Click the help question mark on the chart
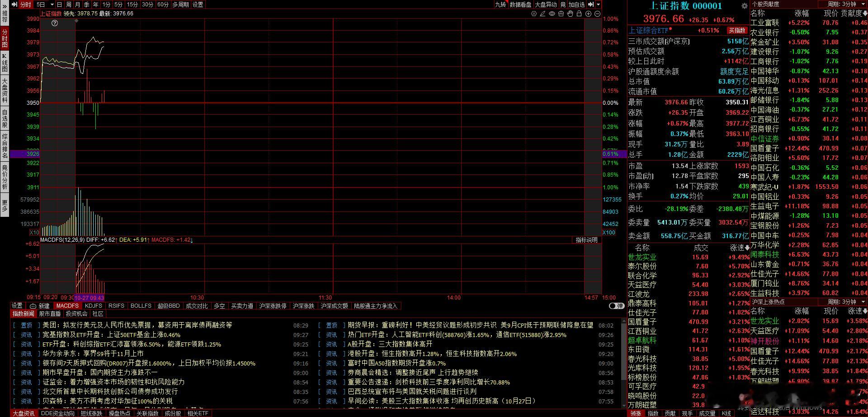868x417 pixels. (55, 23)
